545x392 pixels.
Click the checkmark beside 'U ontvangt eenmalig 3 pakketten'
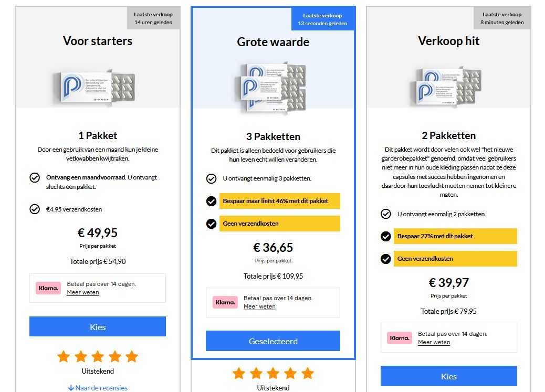pos(211,178)
